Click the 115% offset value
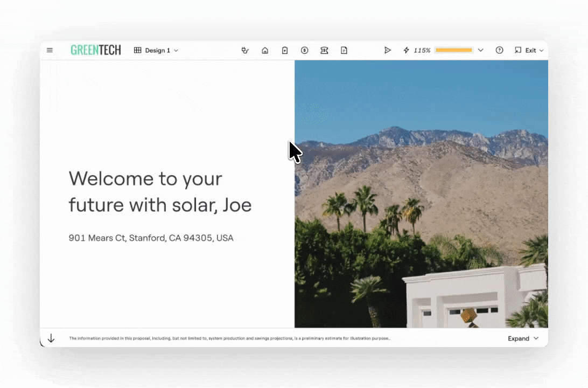The width and height of the screenshot is (588, 388). click(x=422, y=50)
